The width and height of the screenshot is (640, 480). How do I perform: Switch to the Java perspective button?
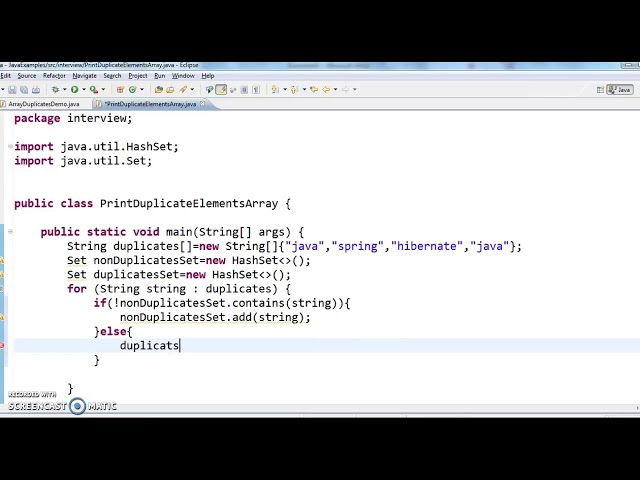[620, 90]
